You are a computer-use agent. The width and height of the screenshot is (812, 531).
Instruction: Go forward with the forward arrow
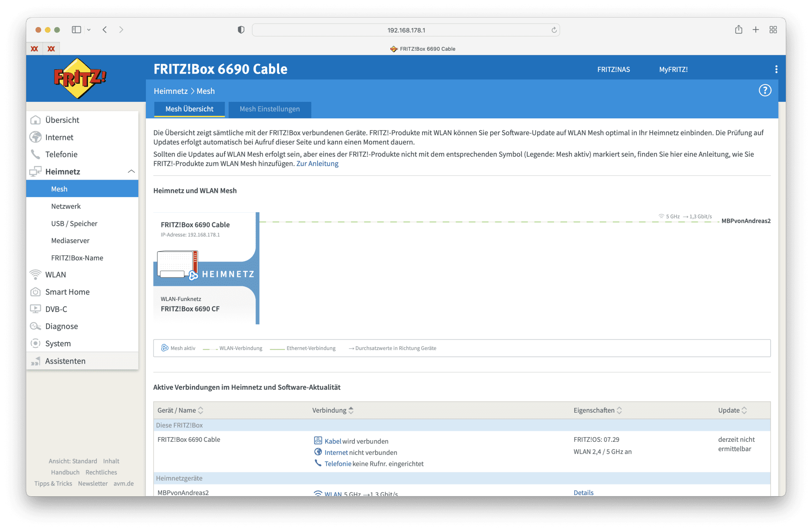(x=121, y=30)
